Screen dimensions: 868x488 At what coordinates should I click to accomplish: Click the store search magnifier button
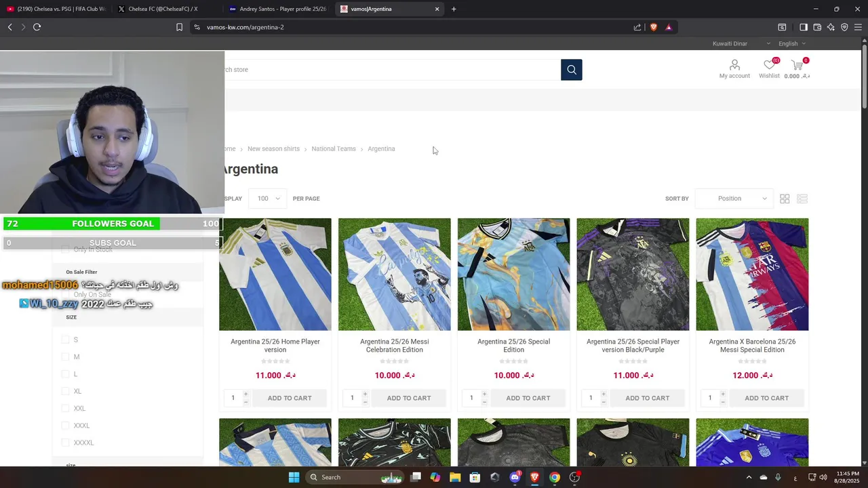point(571,70)
